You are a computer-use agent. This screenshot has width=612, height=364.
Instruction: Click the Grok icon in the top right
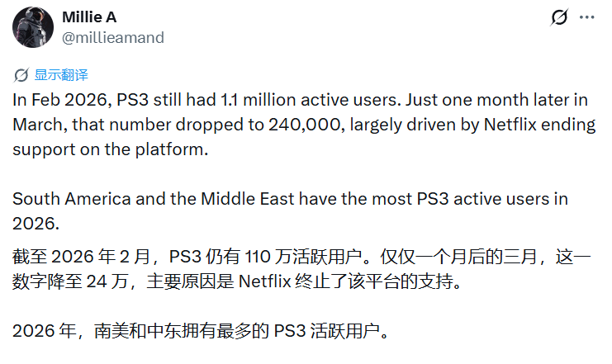[559, 17]
